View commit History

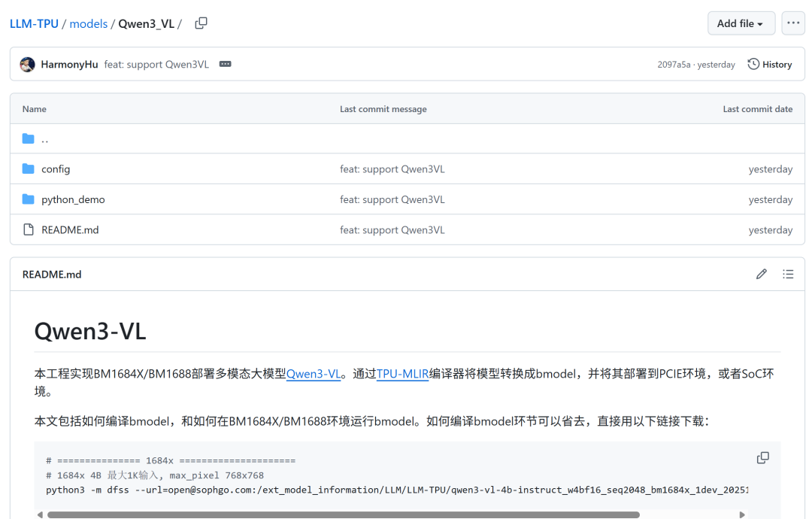pos(770,65)
